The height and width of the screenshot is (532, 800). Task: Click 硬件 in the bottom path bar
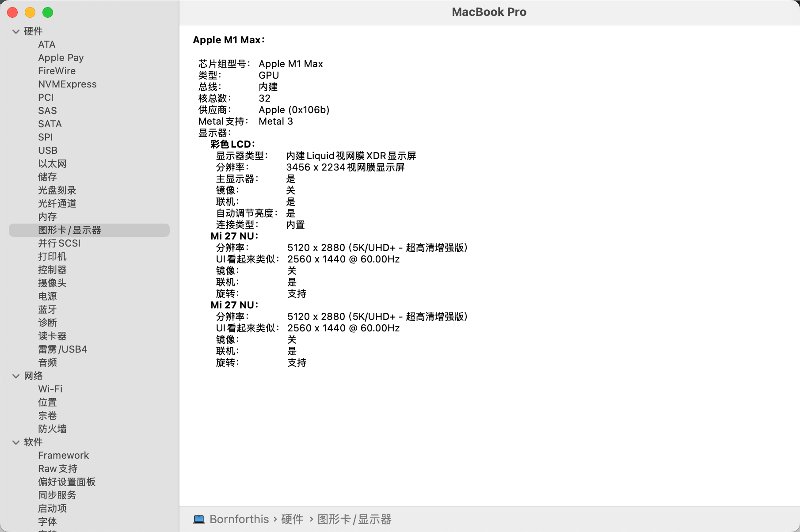(292, 519)
